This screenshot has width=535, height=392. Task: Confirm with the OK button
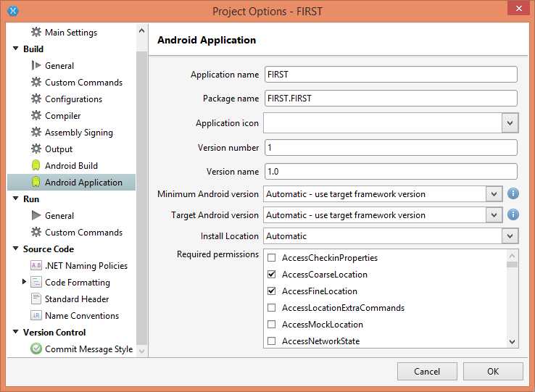493,371
